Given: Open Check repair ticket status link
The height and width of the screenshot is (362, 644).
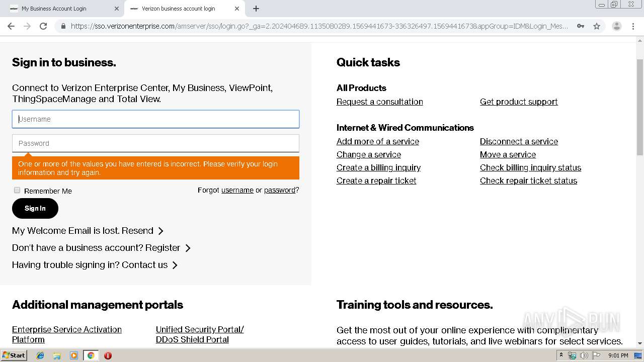Looking at the screenshot, I should point(528,180).
